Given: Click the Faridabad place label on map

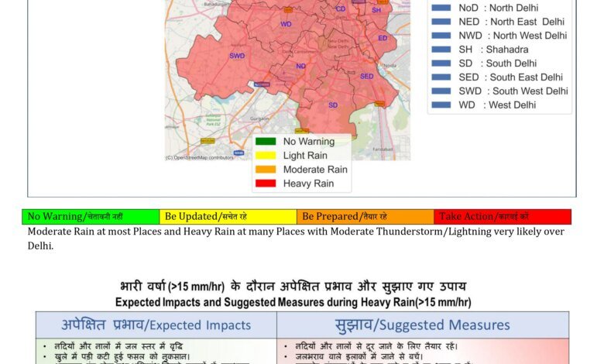Looking at the screenshot, I should [x=383, y=149].
